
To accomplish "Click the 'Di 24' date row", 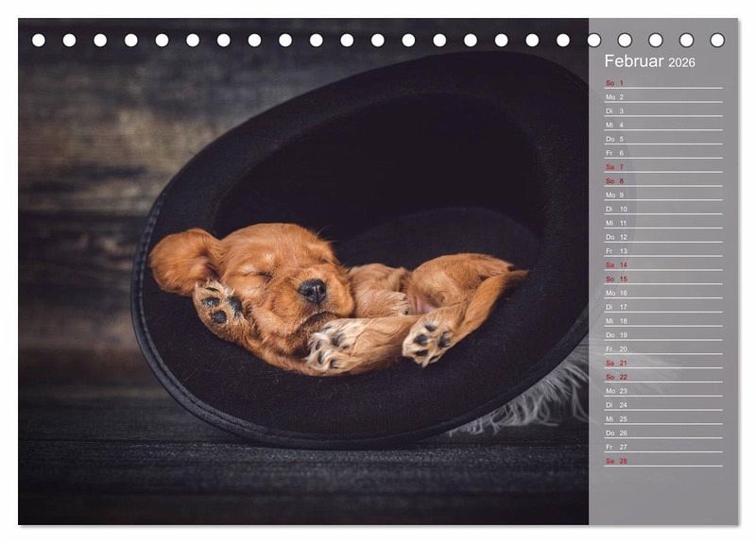I will pyautogui.click(x=663, y=405).
